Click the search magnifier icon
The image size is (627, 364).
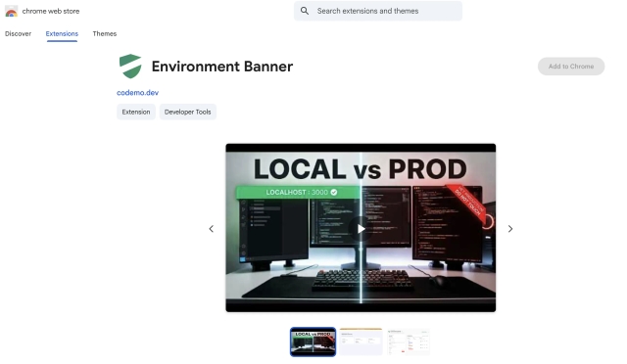point(305,11)
